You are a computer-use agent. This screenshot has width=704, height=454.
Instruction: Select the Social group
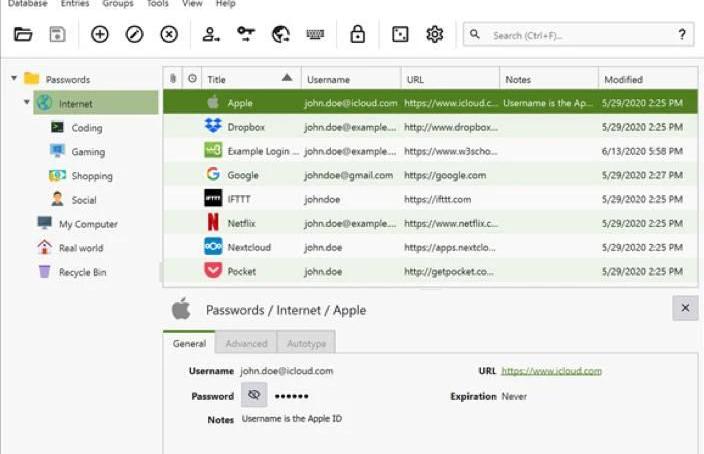pyautogui.click(x=84, y=200)
